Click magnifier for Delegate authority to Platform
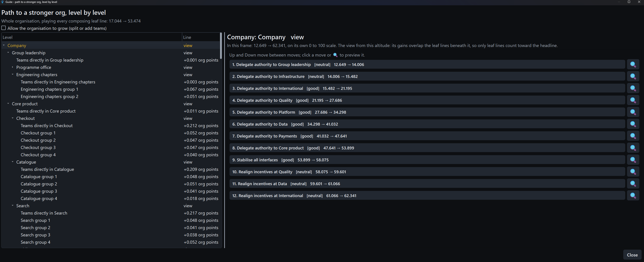The image size is (644, 262). [x=633, y=112]
